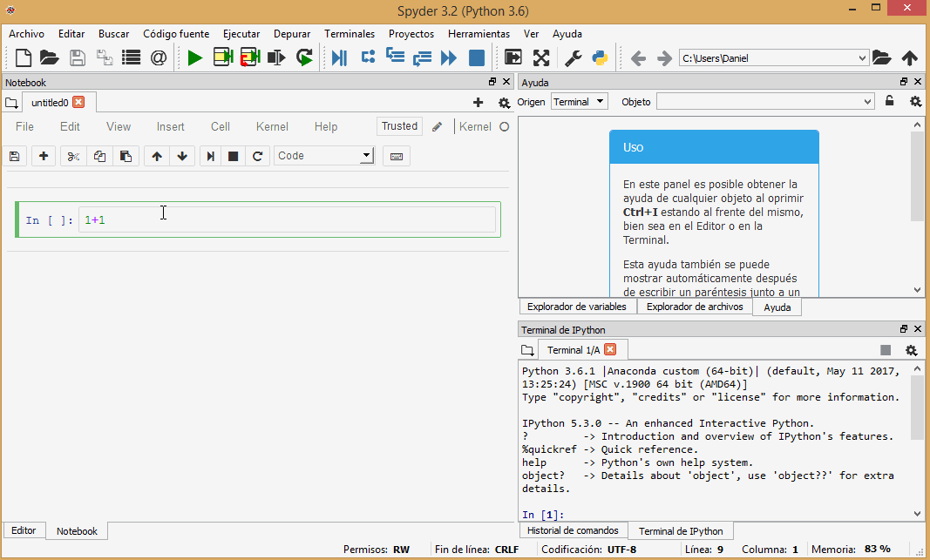Run the current cell icon
Viewport: 930px width, 560px height.
tap(223, 57)
